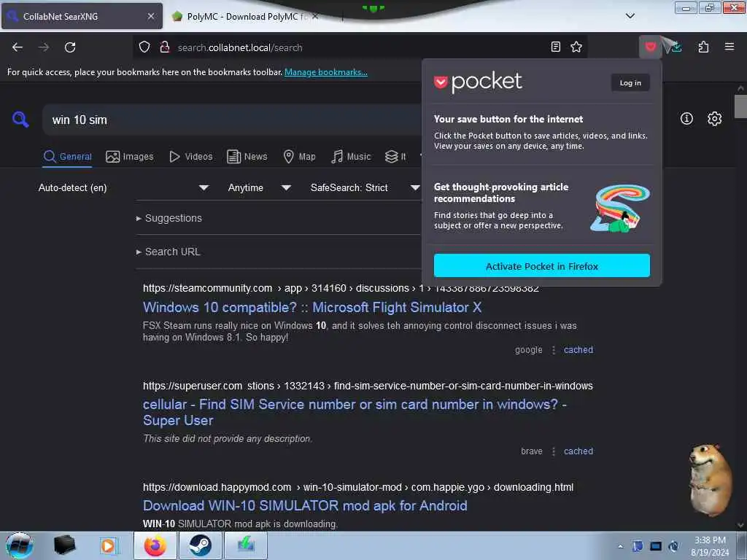Click Log in on the Pocket panel
This screenshot has height=560, width=747.
(x=630, y=83)
